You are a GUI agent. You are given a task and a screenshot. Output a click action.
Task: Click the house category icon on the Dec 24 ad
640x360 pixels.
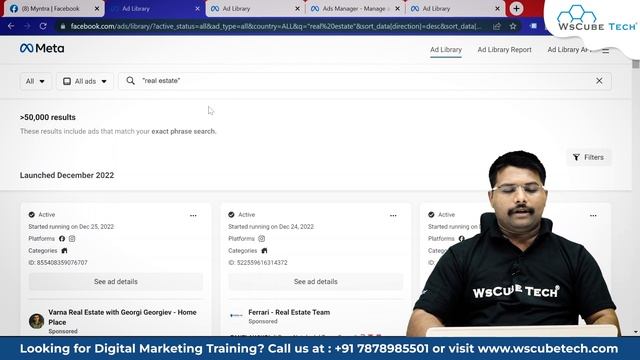coord(264,251)
